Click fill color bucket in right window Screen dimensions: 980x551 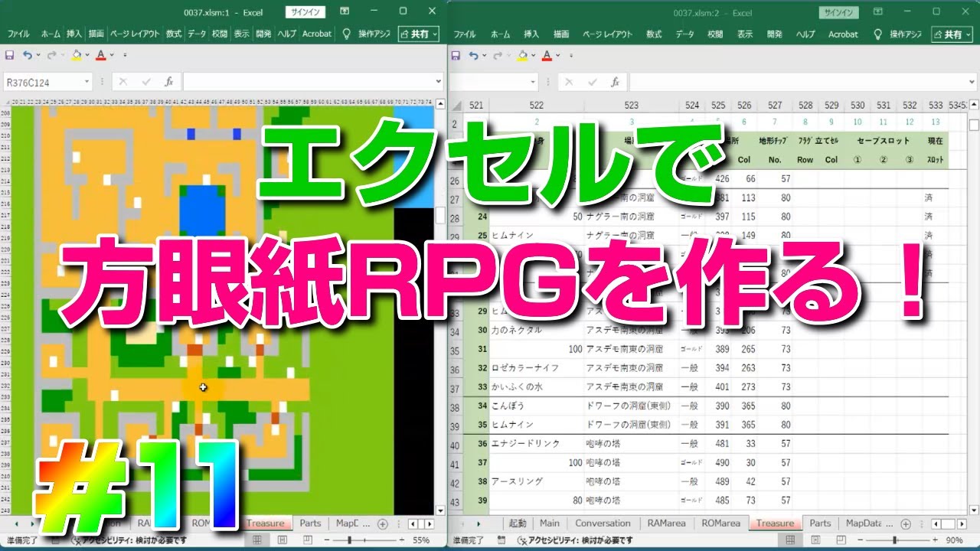coord(521,55)
